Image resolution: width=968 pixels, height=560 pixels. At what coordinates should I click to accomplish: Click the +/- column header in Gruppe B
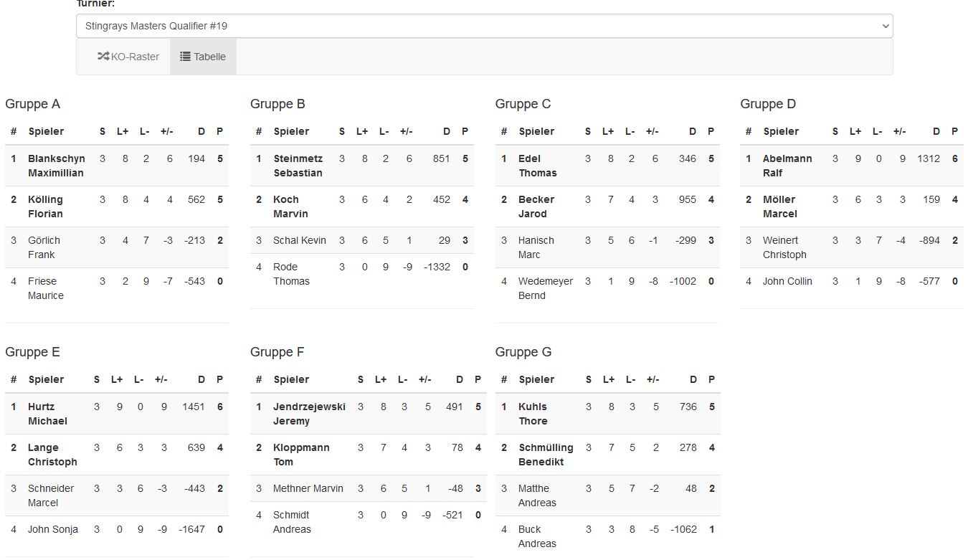pyautogui.click(x=406, y=131)
